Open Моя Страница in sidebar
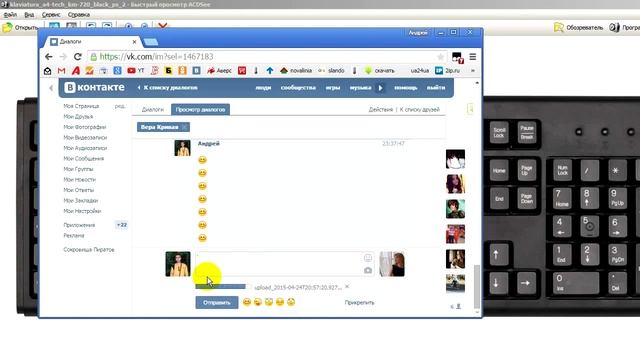Viewport: 640px width, 360px height. (x=81, y=106)
